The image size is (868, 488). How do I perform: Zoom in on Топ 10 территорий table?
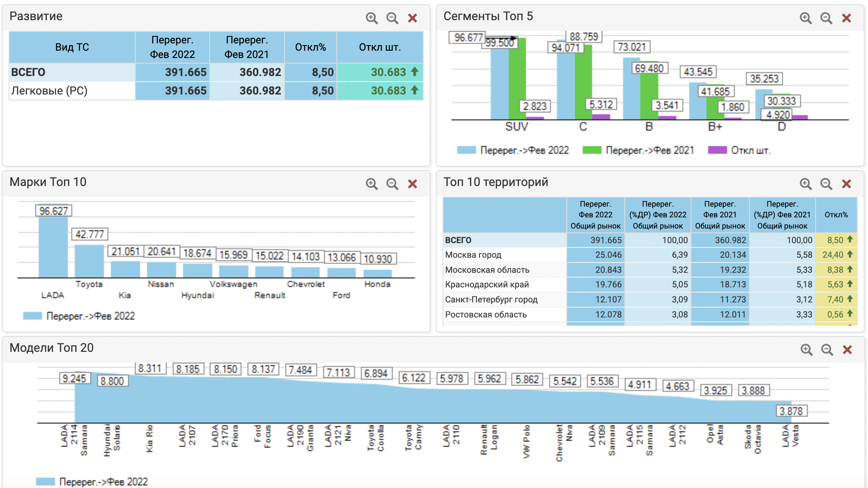click(806, 184)
